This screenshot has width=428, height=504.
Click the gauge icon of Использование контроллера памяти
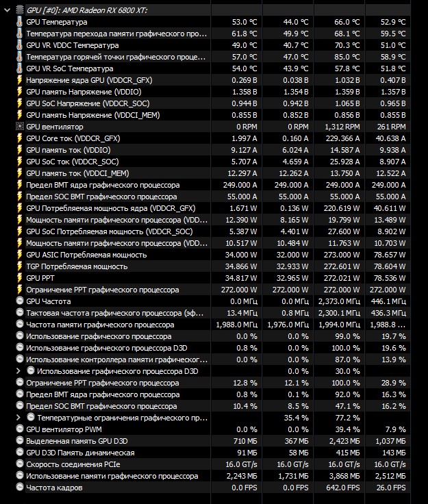pos(20,359)
